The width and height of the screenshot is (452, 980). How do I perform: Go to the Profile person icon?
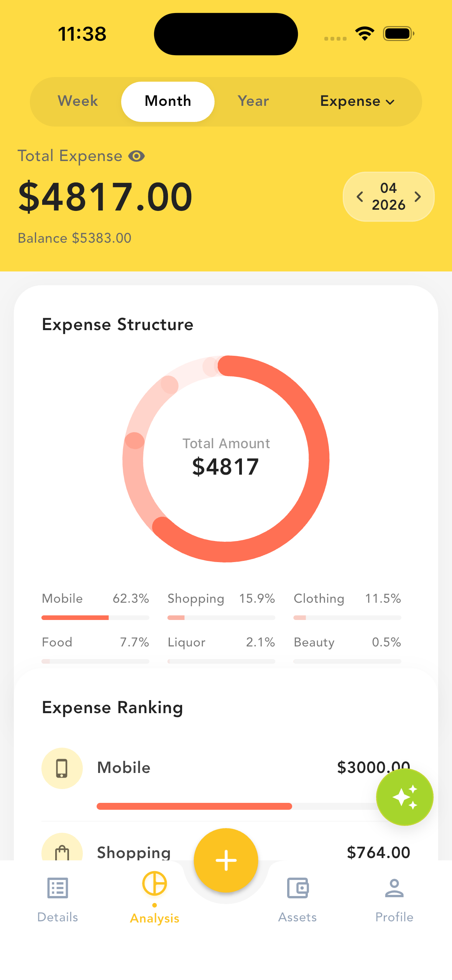pyautogui.click(x=394, y=888)
